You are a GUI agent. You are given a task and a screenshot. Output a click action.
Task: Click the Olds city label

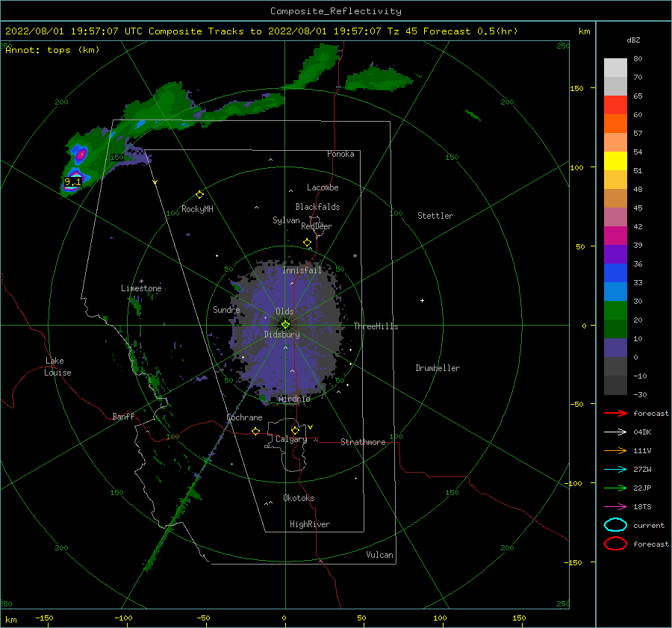pos(284,311)
